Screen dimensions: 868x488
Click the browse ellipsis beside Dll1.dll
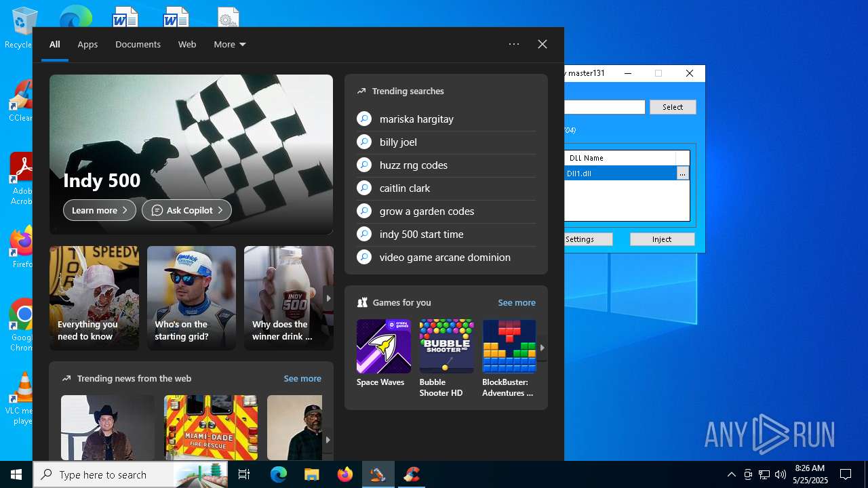(682, 174)
